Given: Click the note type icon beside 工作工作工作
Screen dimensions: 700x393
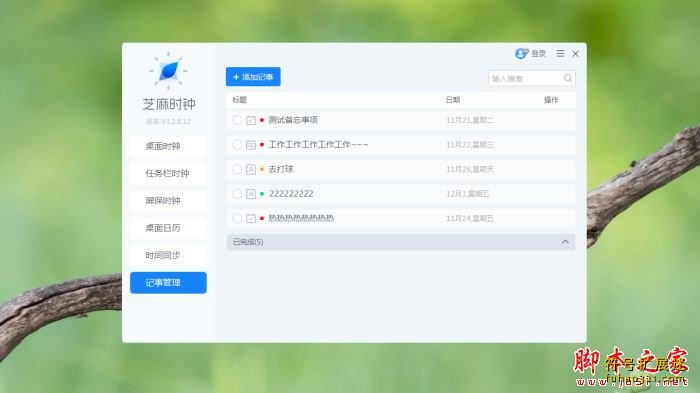Looking at the screenshot, I should point(251,145).
